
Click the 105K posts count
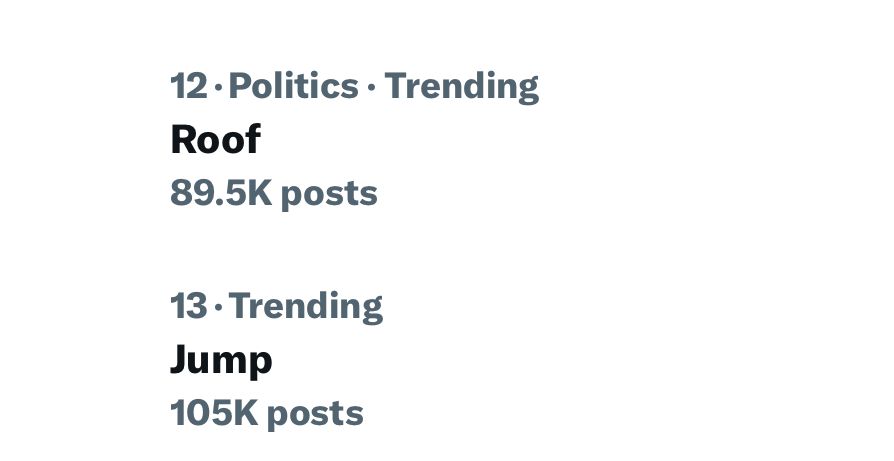(266, 413)
